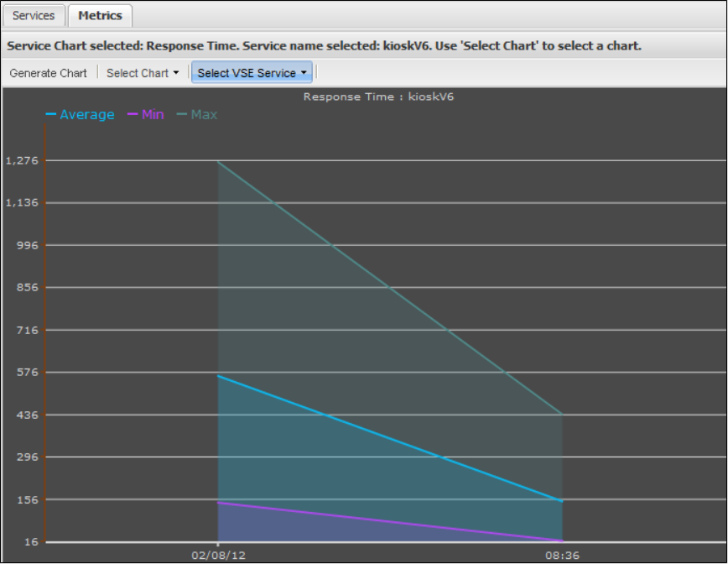Image resolution: width=728 pixels, height=564 pixels.
Task: Click the Max line end point at 08:36
Action: click(x=562, y=414)
